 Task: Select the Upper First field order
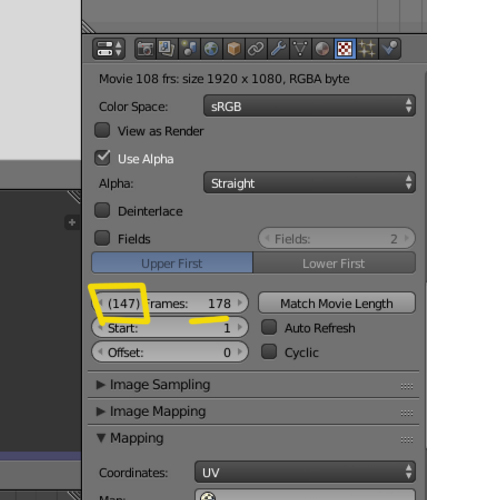tap(172, 263)
